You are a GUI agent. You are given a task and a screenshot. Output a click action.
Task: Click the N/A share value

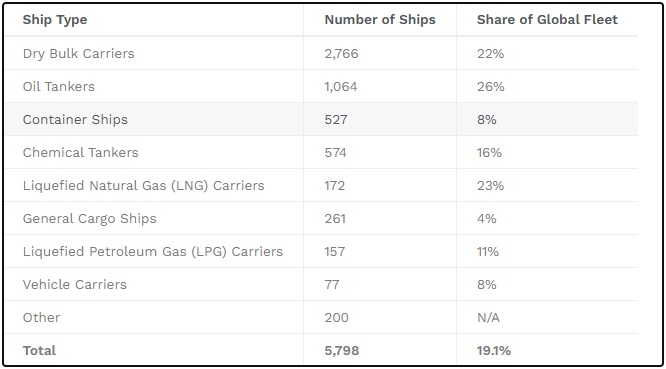coord(488,318)
